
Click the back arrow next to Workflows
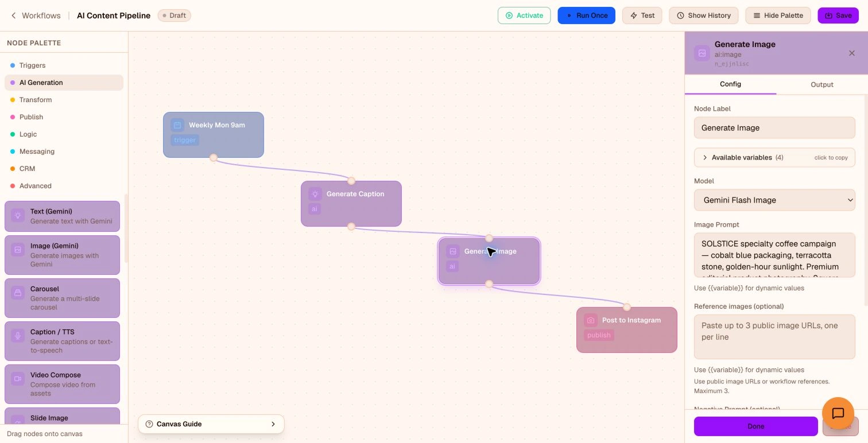point(13,15)
